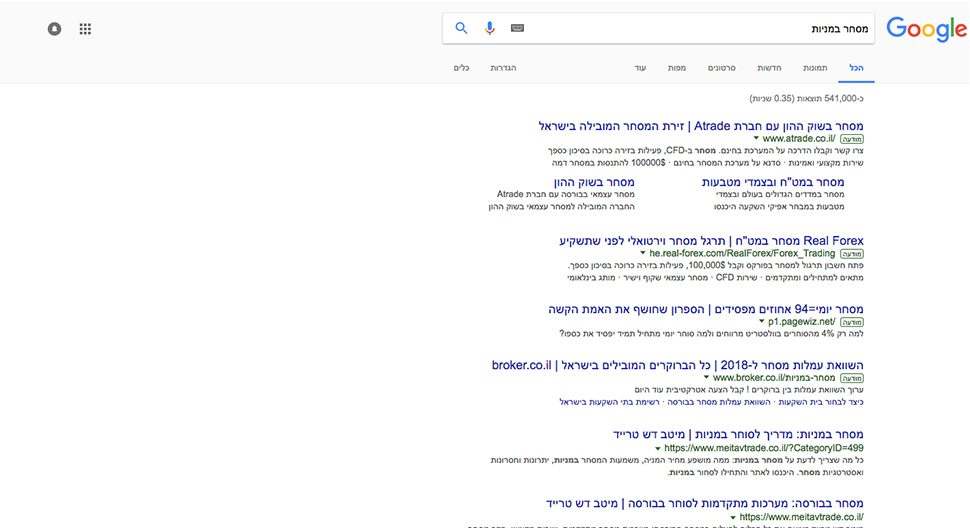The width and height of the screenshot is (970, 528).
Task: Open the מסחר בבורסה: מערכות מתקדמות result
Action: point(705,504)
